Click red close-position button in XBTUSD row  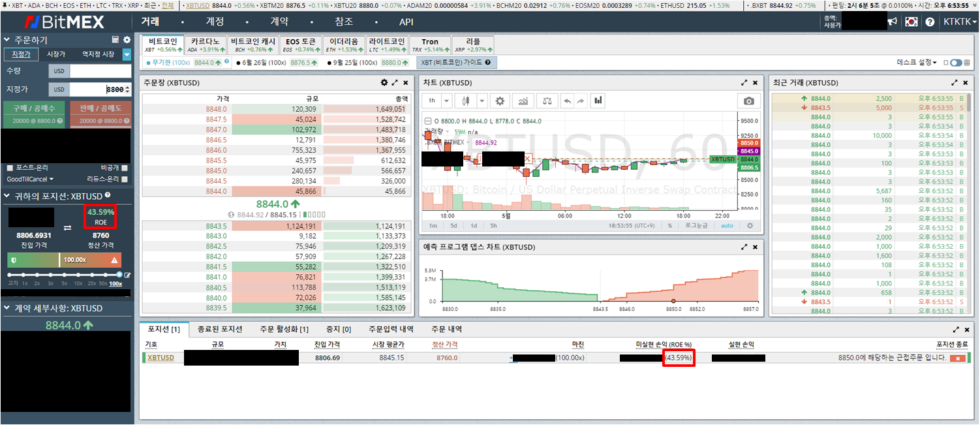958,358
